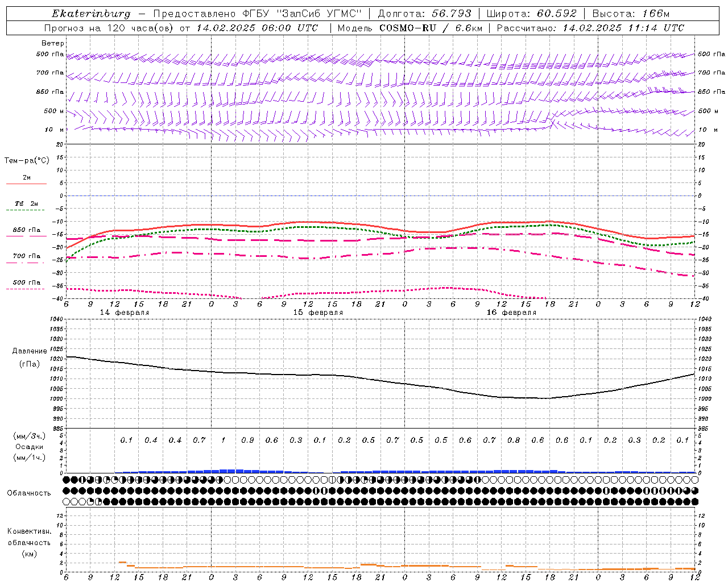
Task: Click the Давление panel label
Action: click(x=30, y=351)
